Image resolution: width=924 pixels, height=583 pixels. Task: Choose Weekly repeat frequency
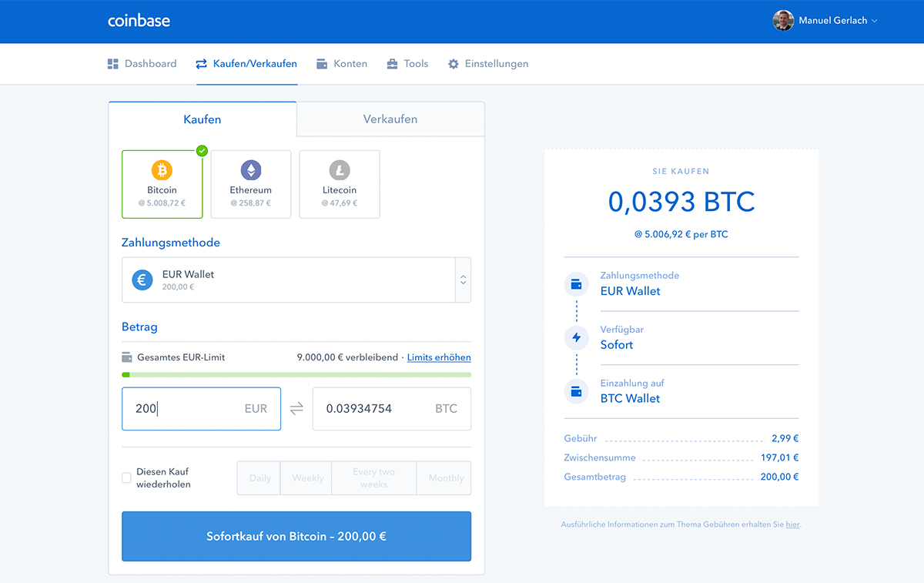(308, 478)
